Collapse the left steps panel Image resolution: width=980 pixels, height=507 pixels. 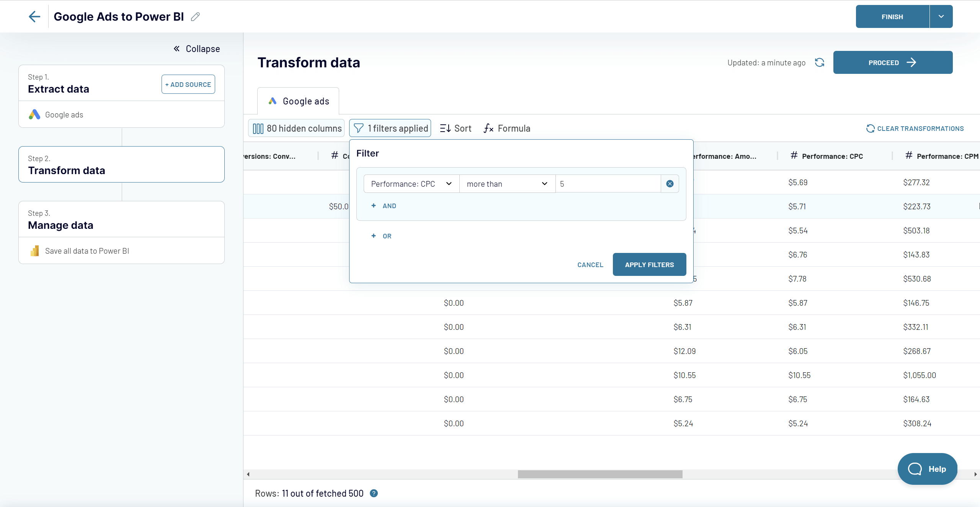(x=197, y=49)
